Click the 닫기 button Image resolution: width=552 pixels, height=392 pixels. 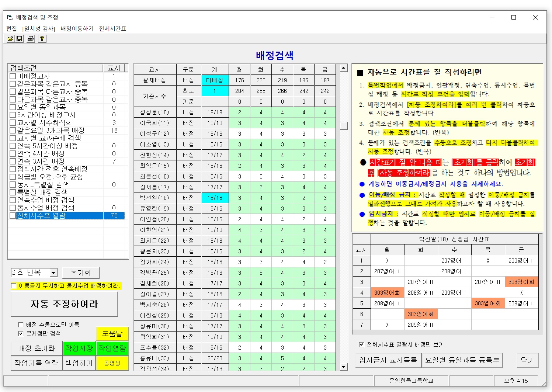[528, 360]
